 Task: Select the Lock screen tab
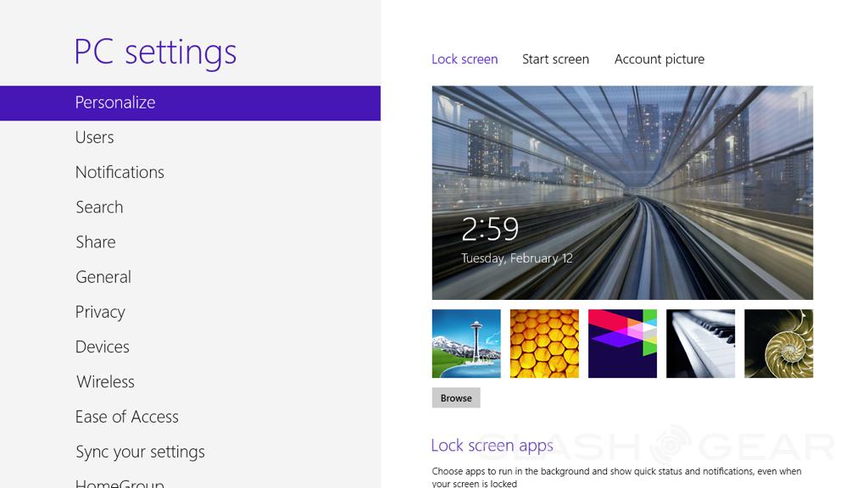coord(465,59)
